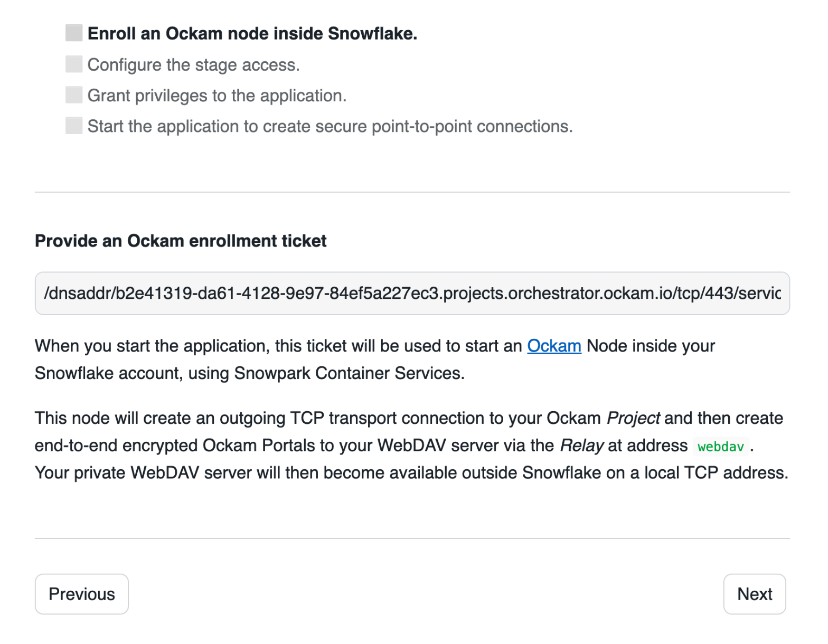The height and width of the screenshot is (644, 828).
Task: Check the Start the application checkbox
Action: pyautogui.click(x=74, y=126)
